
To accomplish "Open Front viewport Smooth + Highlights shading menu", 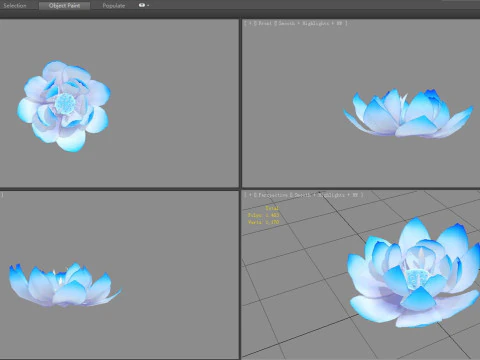I will [x=310, y=23].
